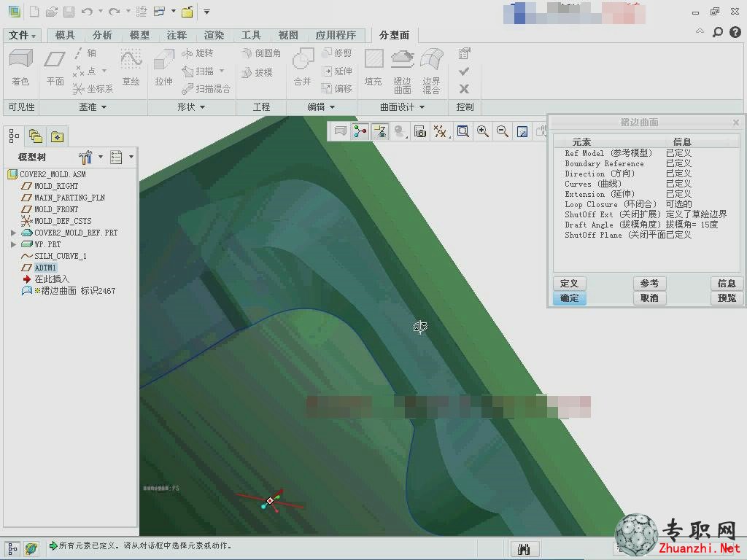747x560 pixels.
Task: Open customize quick access toolbar arrow
Action: (206, 12)
